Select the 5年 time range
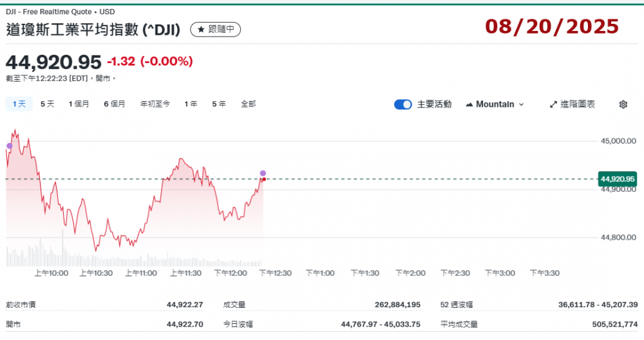 pos(219,104)
